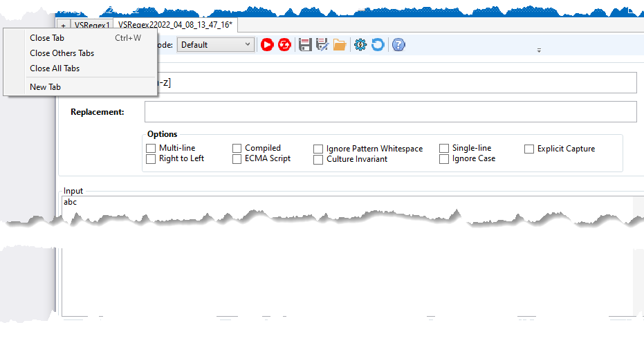Expand the toolbar overflow arrow
644x352 pixels.
(539, 50)
